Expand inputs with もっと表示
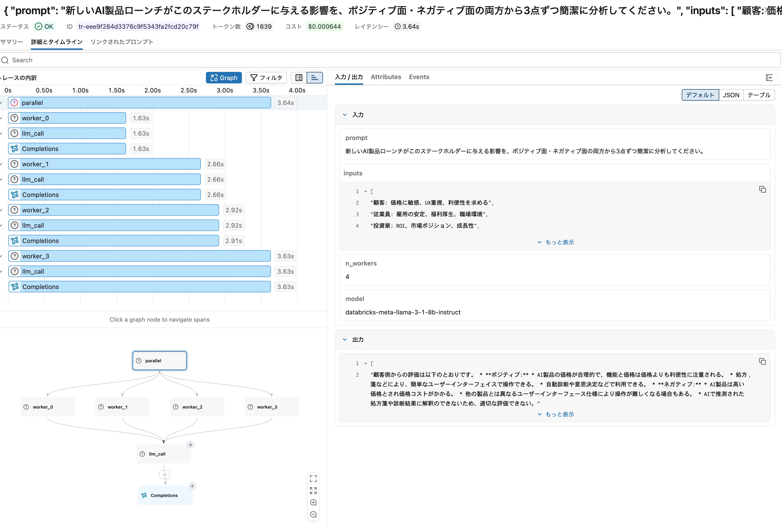Image resolution: width=782 pixels, height=532 pixels. 555,242
